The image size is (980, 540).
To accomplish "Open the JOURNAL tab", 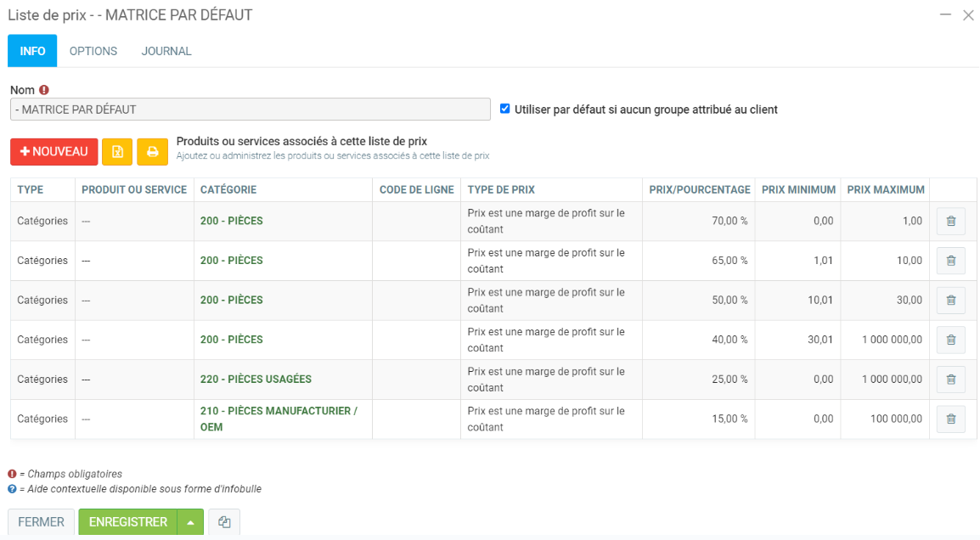I will click(x=166, y=51).
